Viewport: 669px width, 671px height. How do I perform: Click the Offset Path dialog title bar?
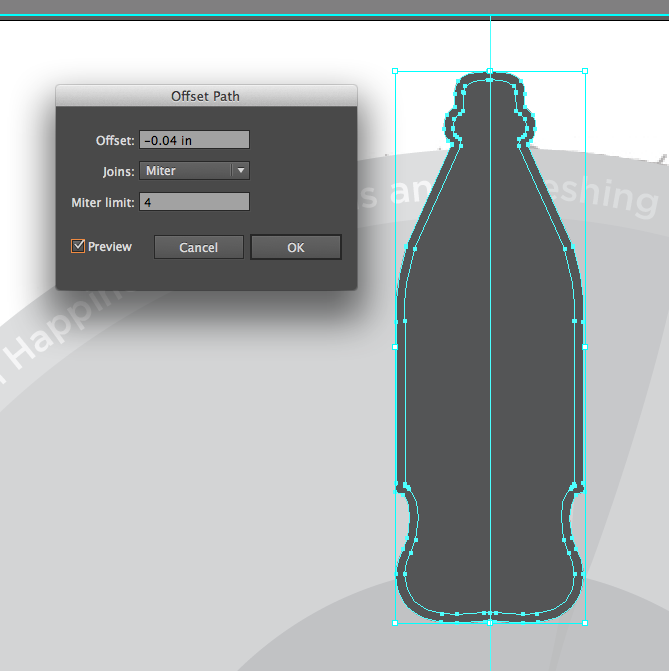point(206,96)
